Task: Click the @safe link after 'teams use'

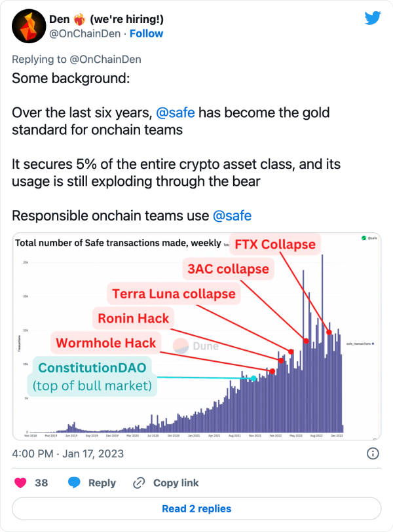Action: pos(233,215)
